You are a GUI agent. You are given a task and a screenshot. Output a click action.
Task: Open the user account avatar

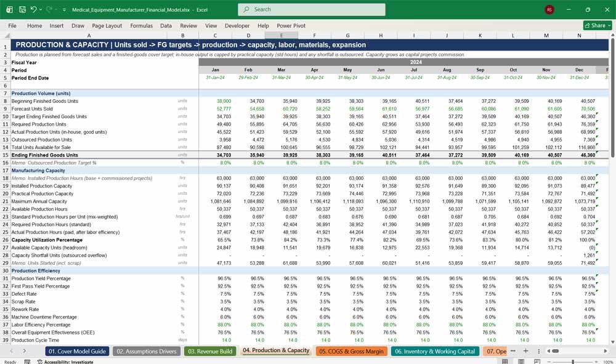549,9
